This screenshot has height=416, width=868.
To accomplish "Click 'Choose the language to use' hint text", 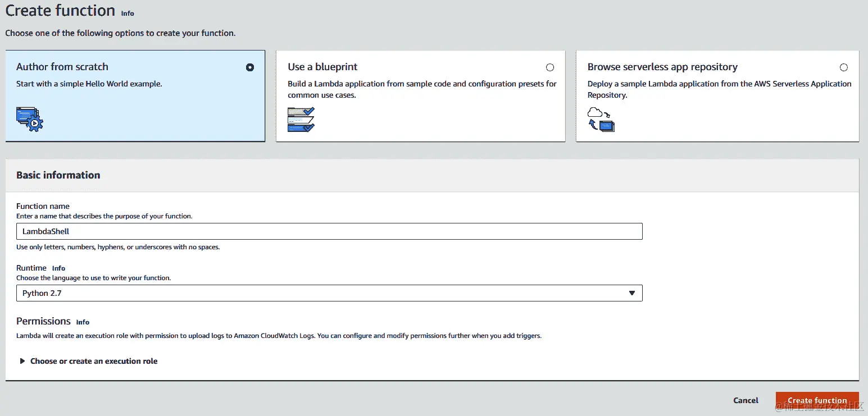I will (x=93, y=278).
